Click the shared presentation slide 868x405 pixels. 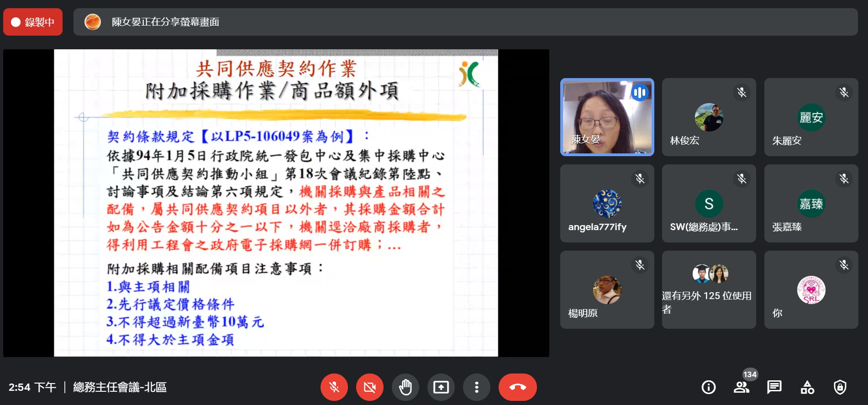276,203
